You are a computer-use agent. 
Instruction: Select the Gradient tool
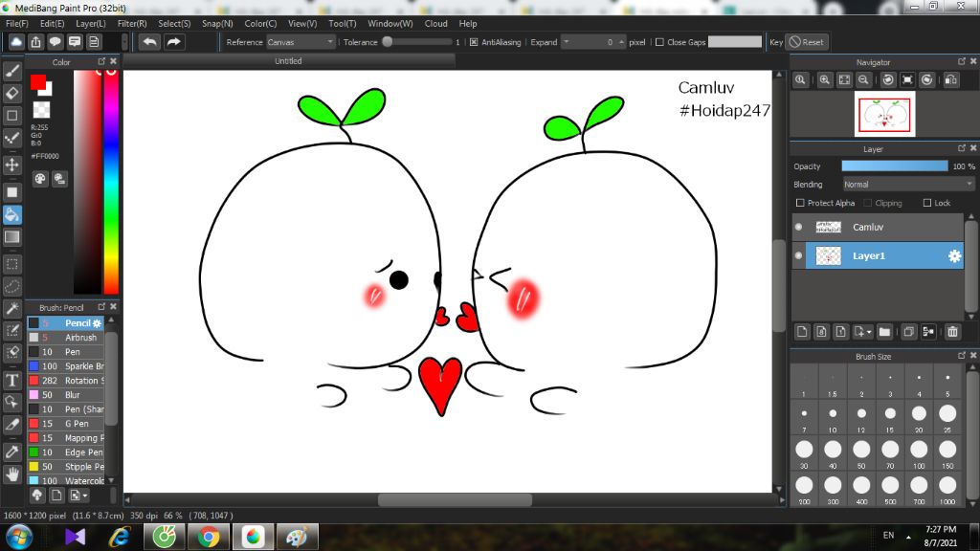click(11, 237)
